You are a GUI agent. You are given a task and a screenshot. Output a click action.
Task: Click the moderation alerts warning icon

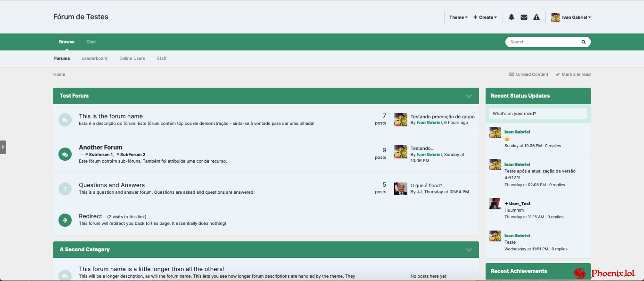[x=536, y=17]
